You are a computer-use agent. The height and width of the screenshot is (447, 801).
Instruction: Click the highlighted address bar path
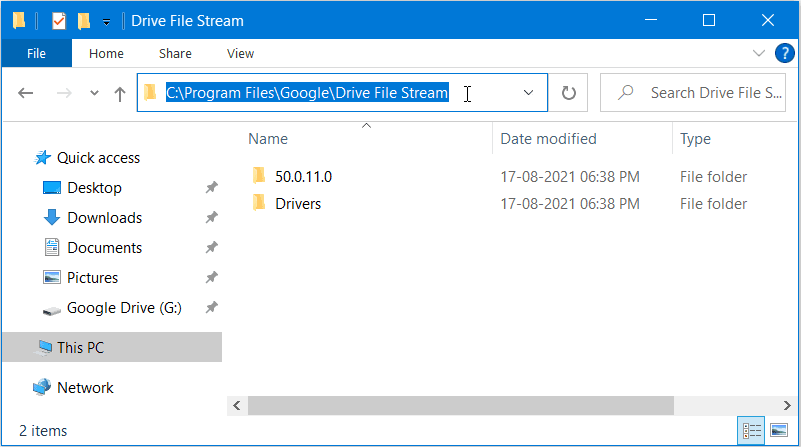[307, 92]
